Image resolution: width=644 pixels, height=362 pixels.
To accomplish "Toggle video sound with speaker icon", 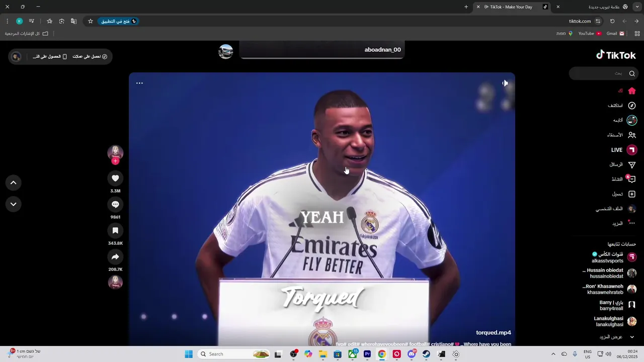I will (505, 83).
